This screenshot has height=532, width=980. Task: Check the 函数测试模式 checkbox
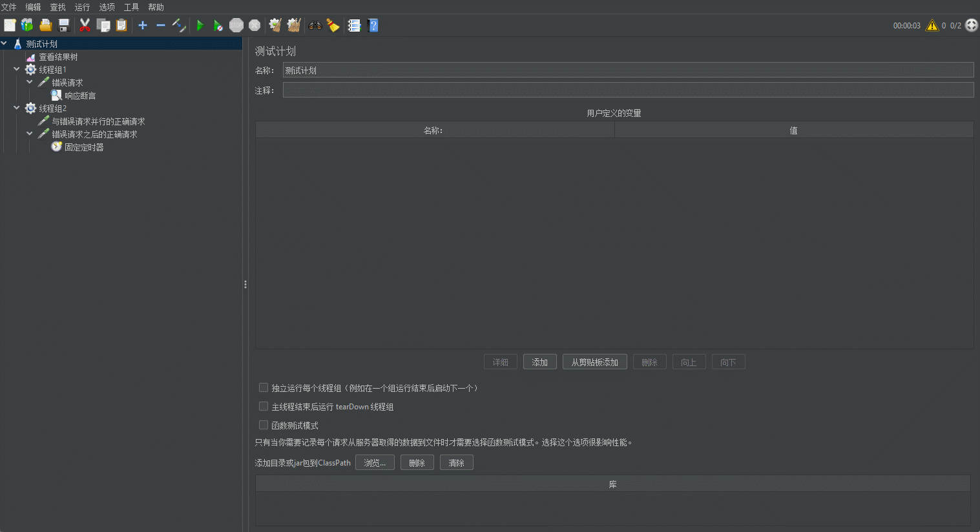pyautogui.click(x=264, y=425)
